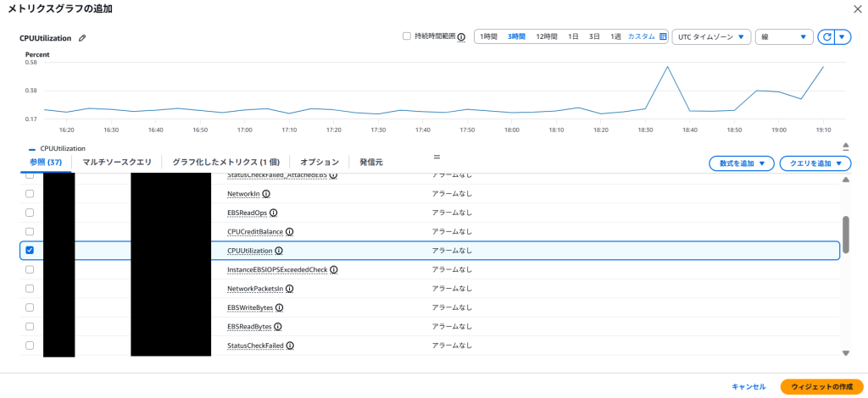Click info icon next to 持続時間範囲
This screenshot has width=868, height=398.
pyautogui.click(x=461, y=37)
